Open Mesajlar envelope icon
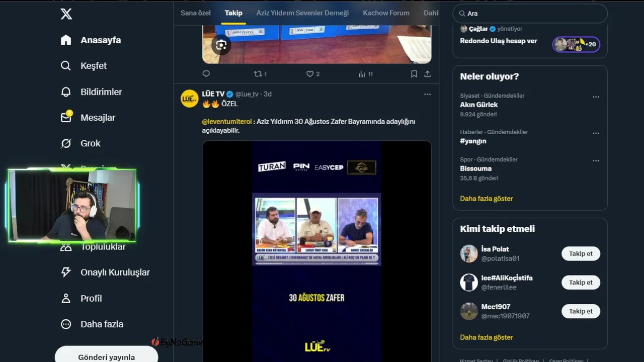The height and width of the screenshot is (362, 644). pos(66,117)
